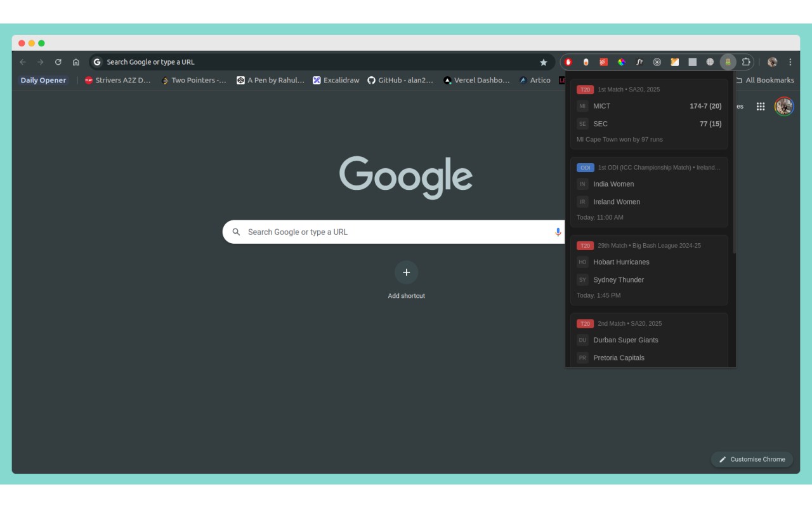Open the cricket scores extension icon
Viewport: 812px width, 508px height.
(728, 62)
